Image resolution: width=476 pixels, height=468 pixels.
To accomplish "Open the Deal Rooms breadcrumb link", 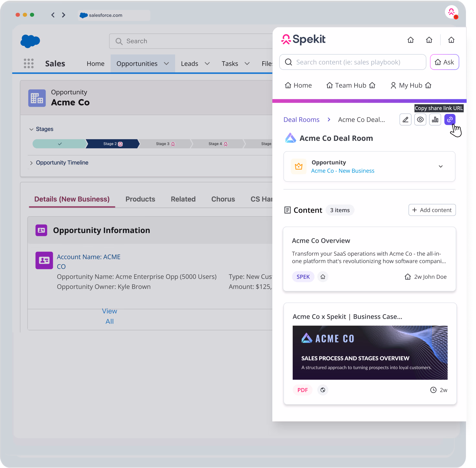I will 301,119.
